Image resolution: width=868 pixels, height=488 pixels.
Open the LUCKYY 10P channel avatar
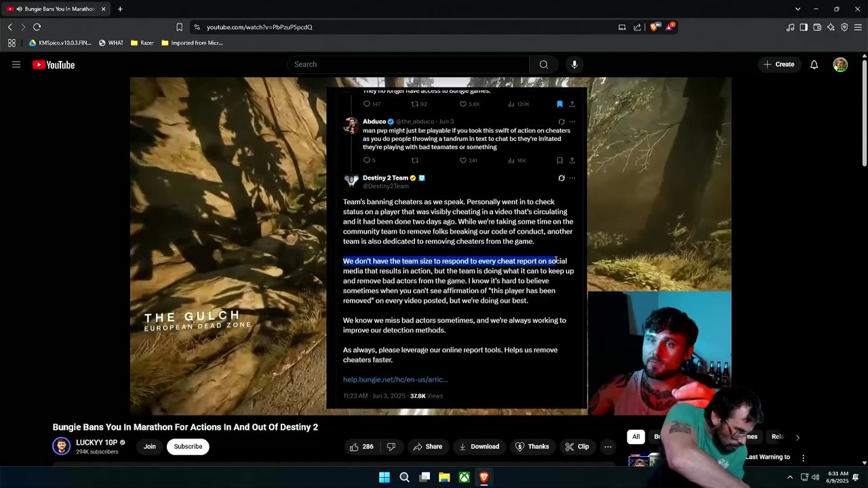pos(62,446)
